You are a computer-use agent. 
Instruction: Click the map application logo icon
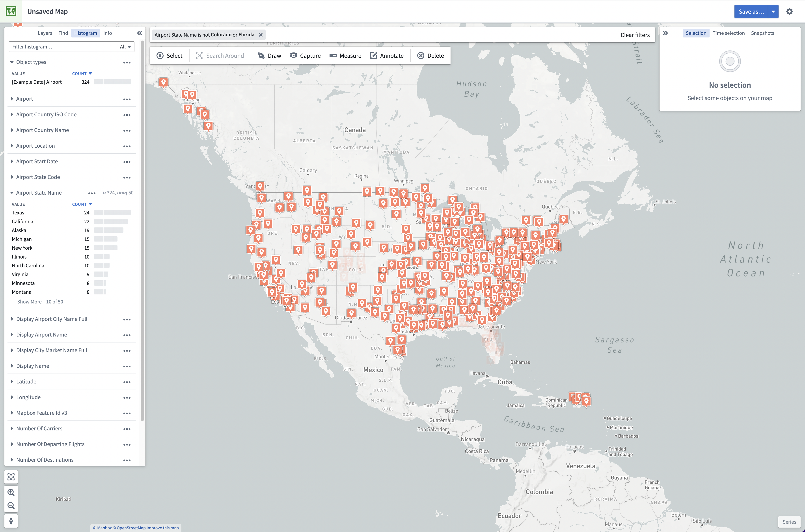click(x=11, y=11)
